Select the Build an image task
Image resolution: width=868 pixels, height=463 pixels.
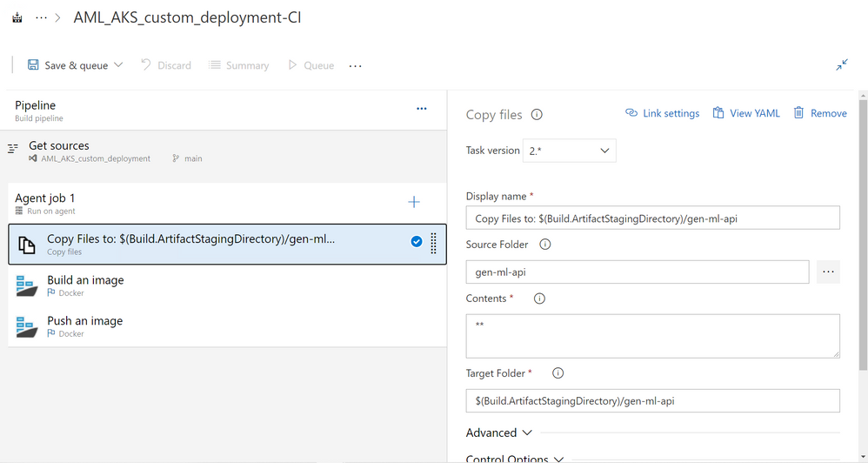pyautogui.click(x=228, y=285)
